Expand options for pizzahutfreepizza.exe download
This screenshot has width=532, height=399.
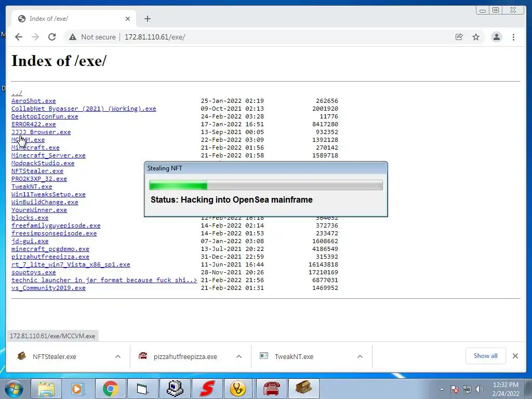click(x=239, y=356)
